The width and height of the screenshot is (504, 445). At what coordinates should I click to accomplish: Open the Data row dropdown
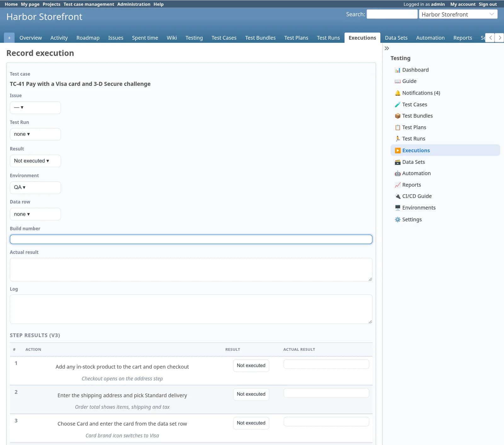point(35,214)
